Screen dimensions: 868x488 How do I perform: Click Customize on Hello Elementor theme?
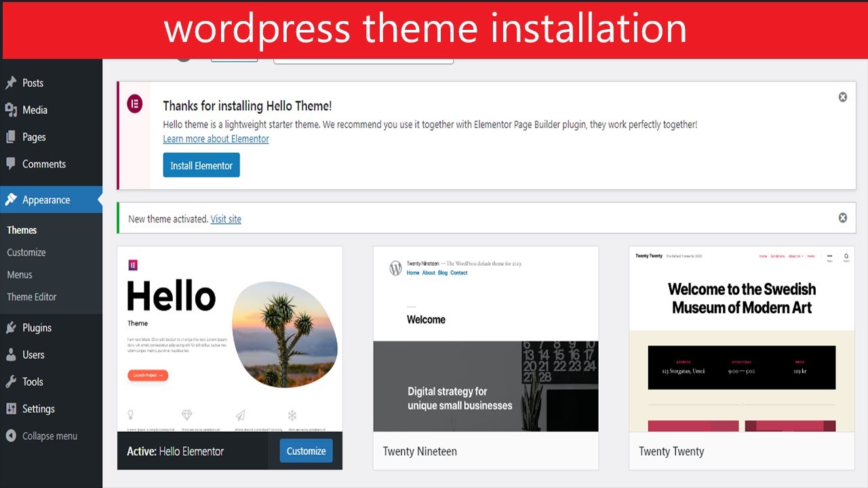(306, 451)
